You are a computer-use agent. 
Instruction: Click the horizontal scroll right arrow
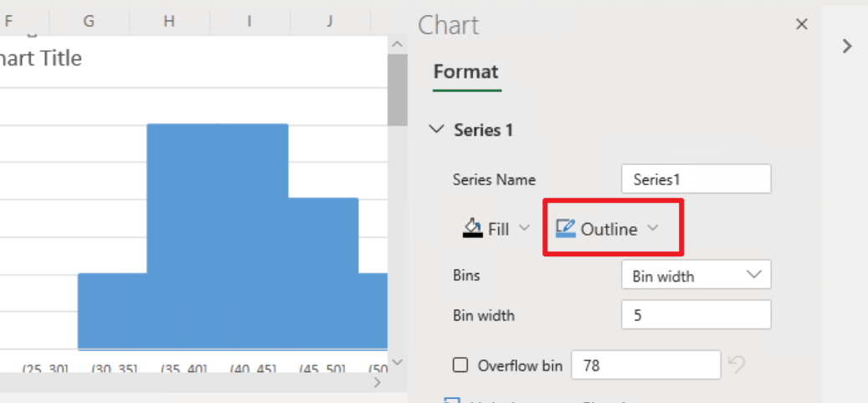[377, 383]
